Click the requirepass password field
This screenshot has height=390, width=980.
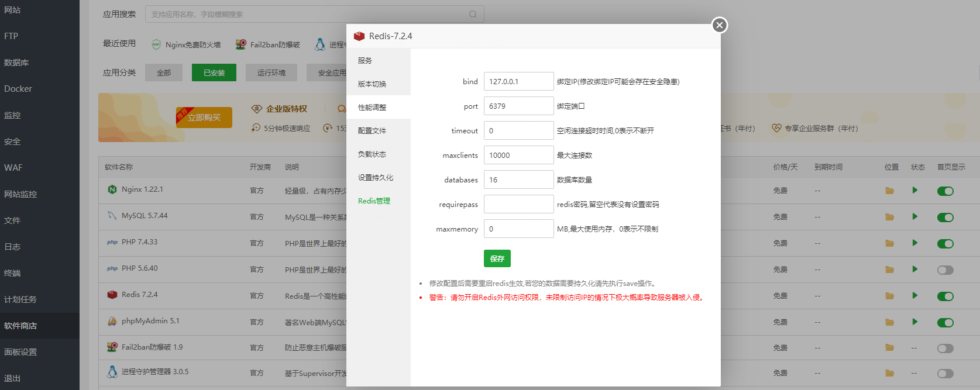tap(518, 204)
